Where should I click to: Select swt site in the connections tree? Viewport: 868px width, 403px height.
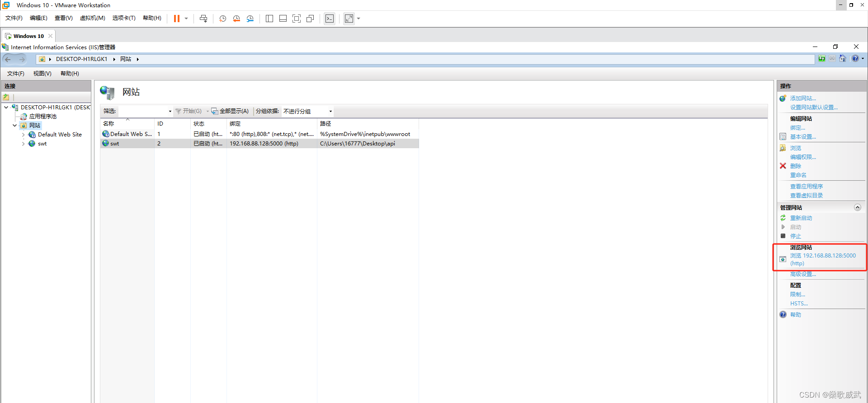click(x=42, y=144)
